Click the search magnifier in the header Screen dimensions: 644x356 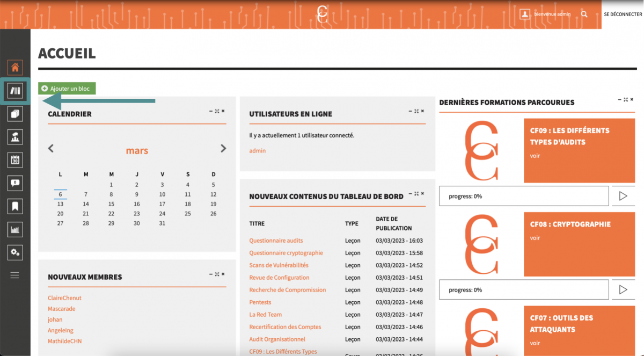coord(584,14)
